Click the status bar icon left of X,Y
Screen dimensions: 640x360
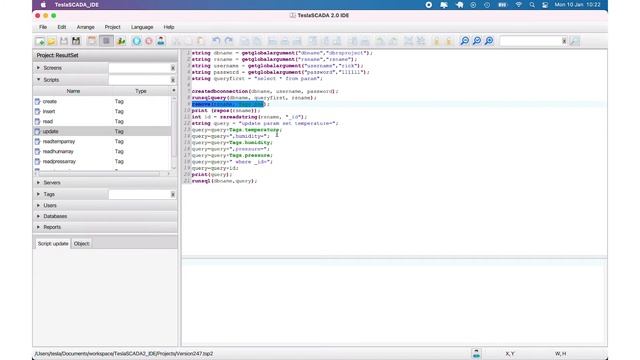(x=476, y=353)
